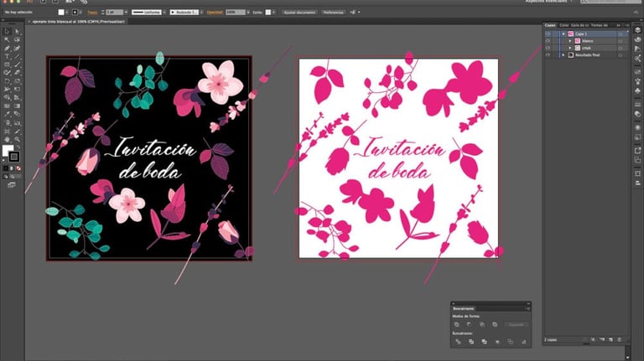Click the Preferencias button
This screenshot has width=644, height=361.
(x=335, y=13)
